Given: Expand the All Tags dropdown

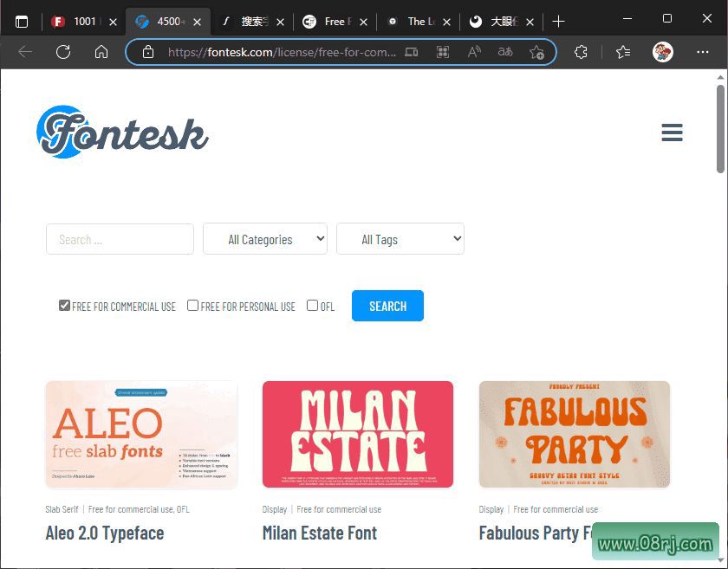Looking at the screenshot, I should tap(400, 238).
